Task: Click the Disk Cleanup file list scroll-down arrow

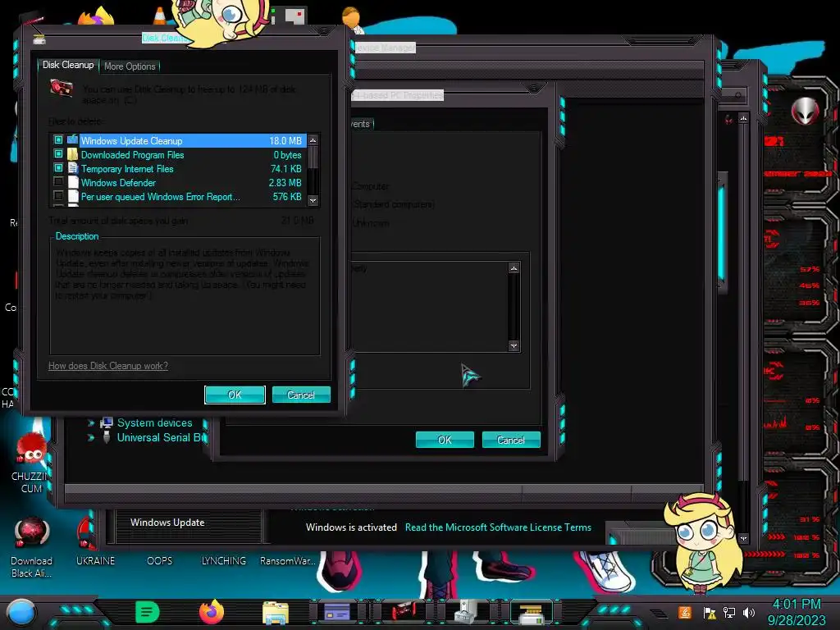Action: click(313, 200)
